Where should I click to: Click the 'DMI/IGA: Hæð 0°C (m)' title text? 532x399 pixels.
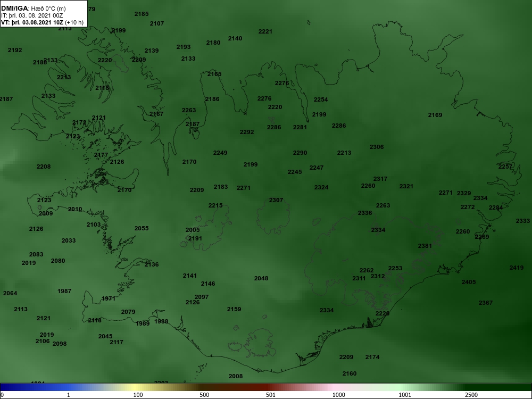(33, 9)
